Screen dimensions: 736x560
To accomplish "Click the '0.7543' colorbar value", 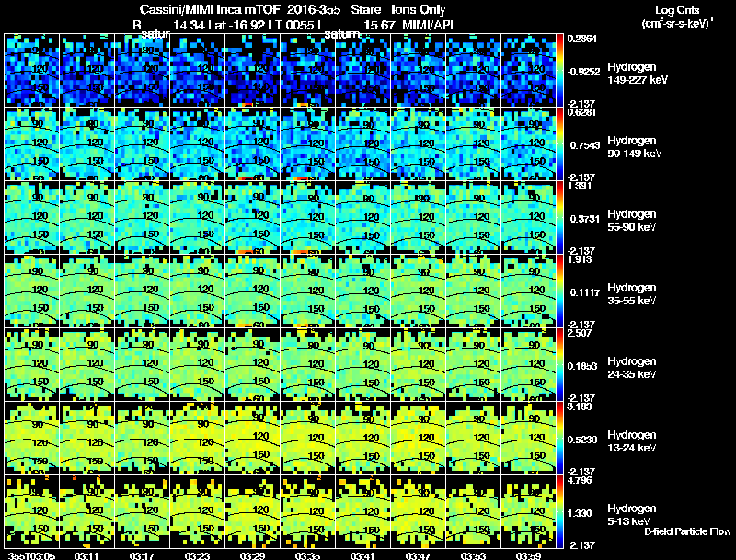I will [585, 145].
